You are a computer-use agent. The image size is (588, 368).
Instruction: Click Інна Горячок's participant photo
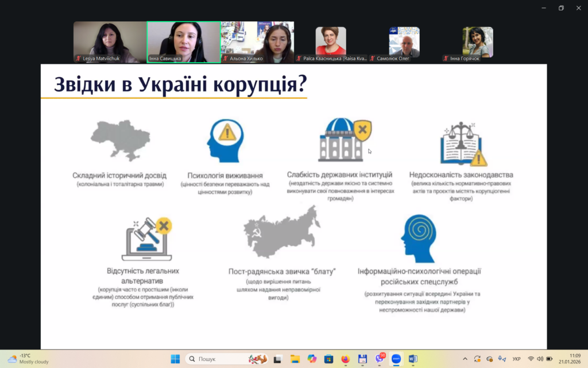click(478, 41)
